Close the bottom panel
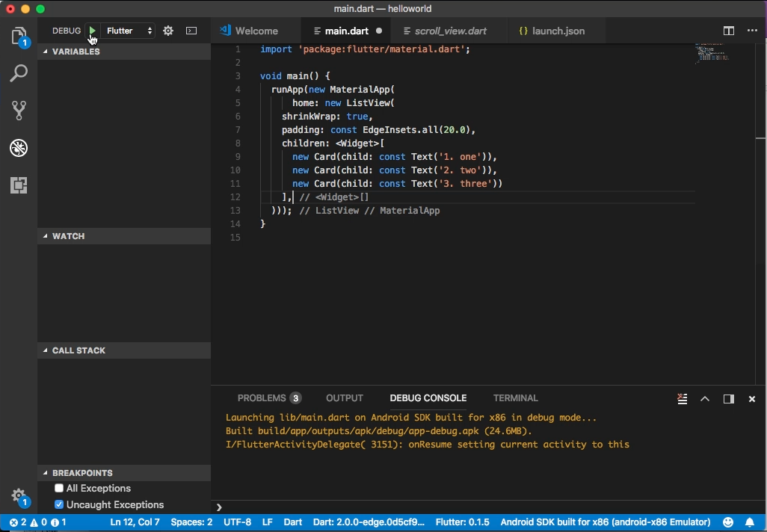 [x=752, y=399]
